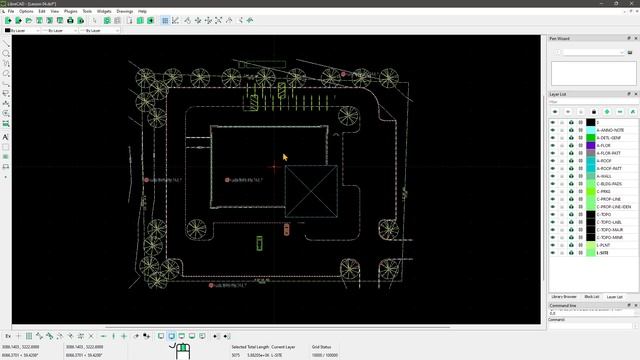The height and width of the screenshot is (360, 640).
Task: Open the color By Layer dropdown
Action: click(22, 31)
